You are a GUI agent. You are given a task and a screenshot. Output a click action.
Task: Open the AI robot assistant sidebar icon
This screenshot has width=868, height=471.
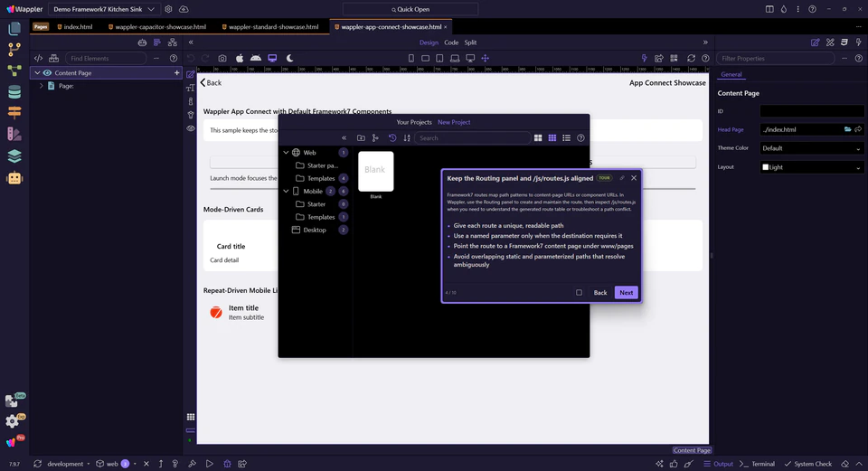click(14, 178)
